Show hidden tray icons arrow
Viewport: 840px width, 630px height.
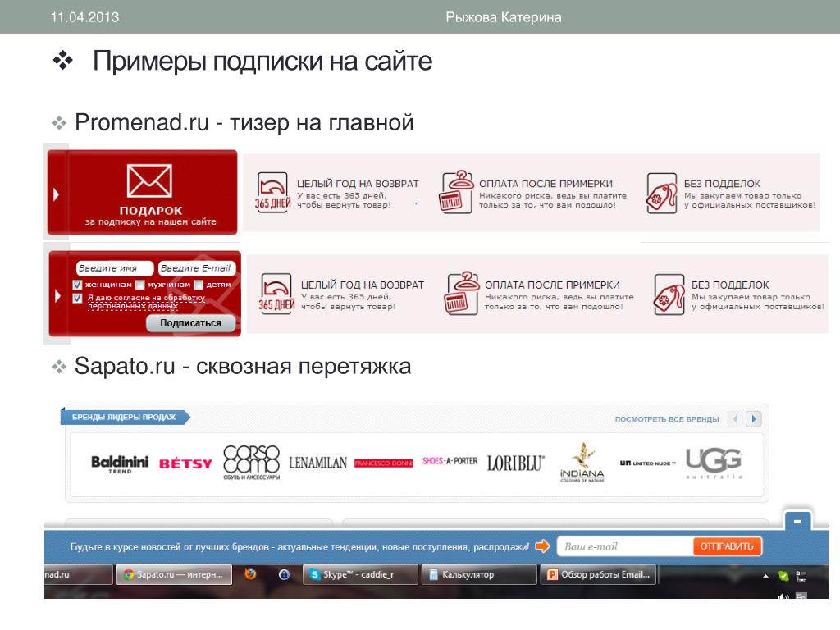(x=766, y=576)
